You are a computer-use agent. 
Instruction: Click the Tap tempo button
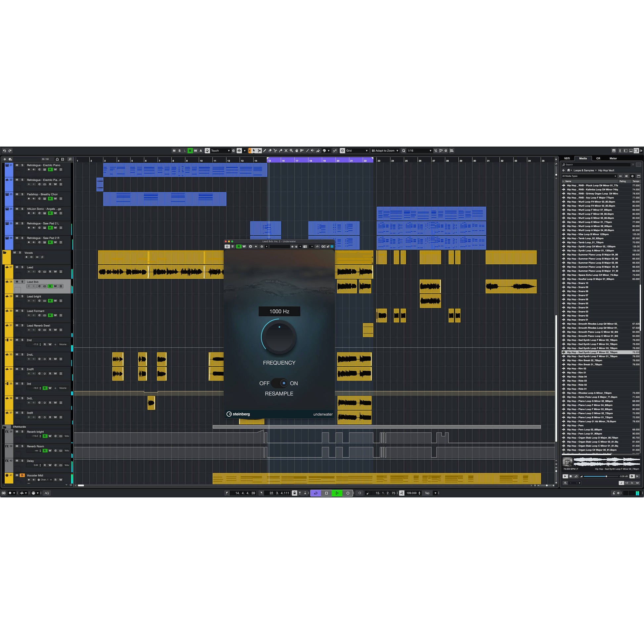pyautogui.click(x=427, y=493)
